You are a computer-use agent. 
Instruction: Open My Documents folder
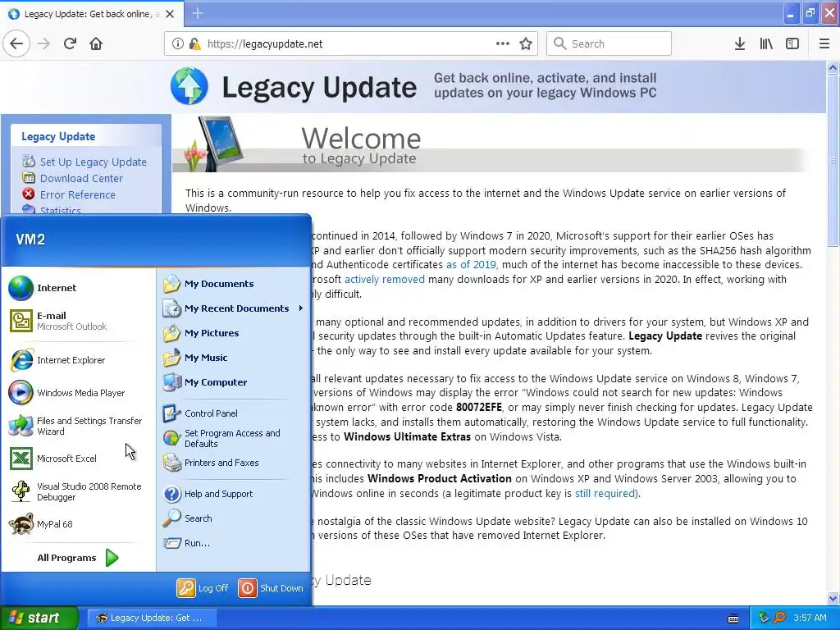pos(233,283)
